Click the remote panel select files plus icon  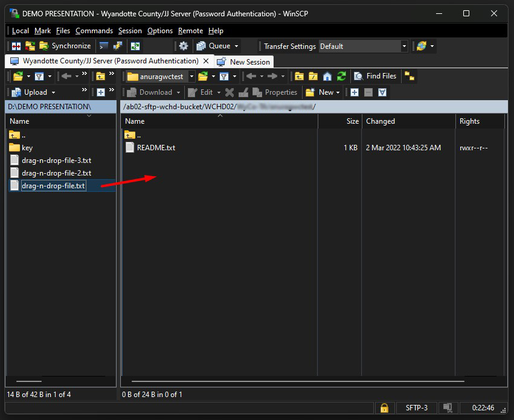(x=355, y=92)
